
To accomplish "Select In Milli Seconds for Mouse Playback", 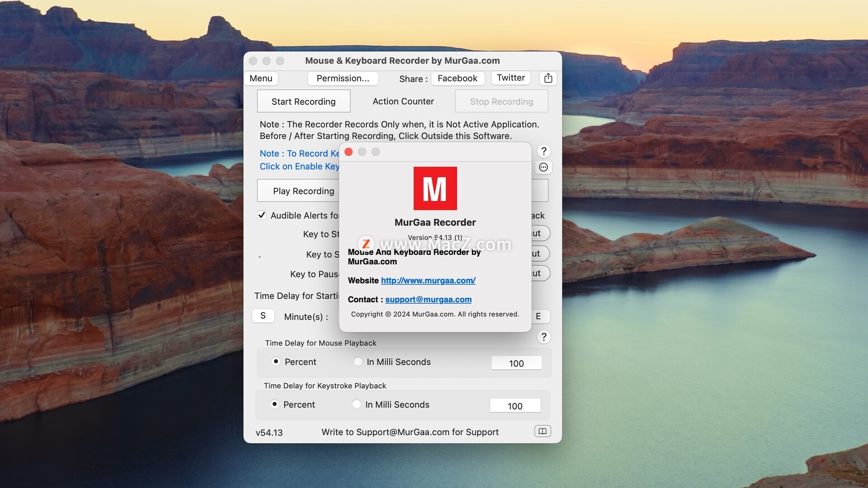I will (358, 361).
